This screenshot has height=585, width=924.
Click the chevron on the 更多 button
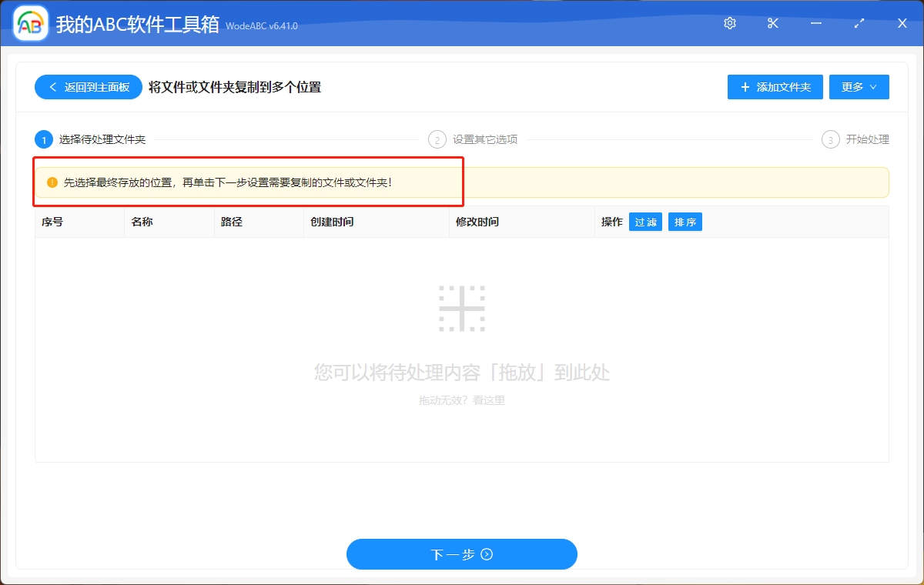pos(874,86)
